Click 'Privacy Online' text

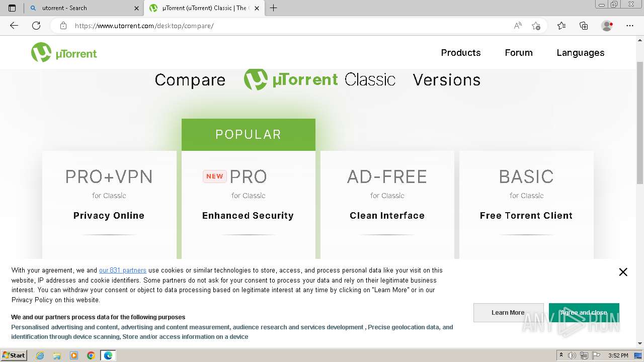[109, 216]
